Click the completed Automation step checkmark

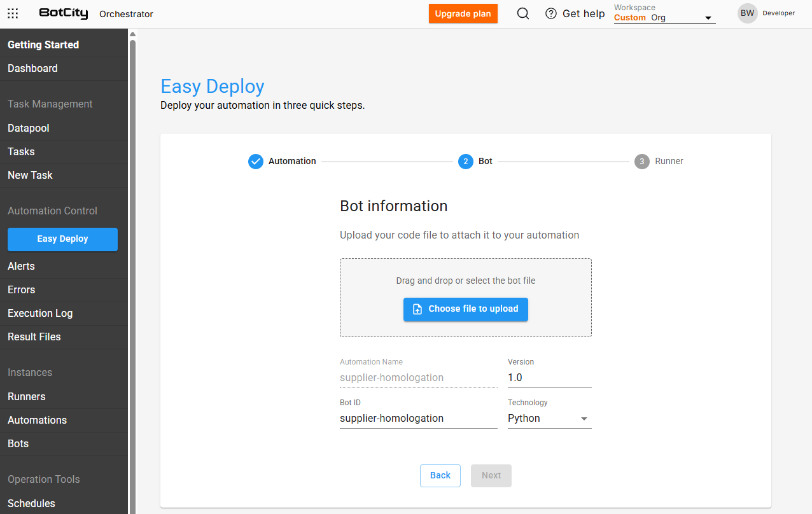[256, 162]
